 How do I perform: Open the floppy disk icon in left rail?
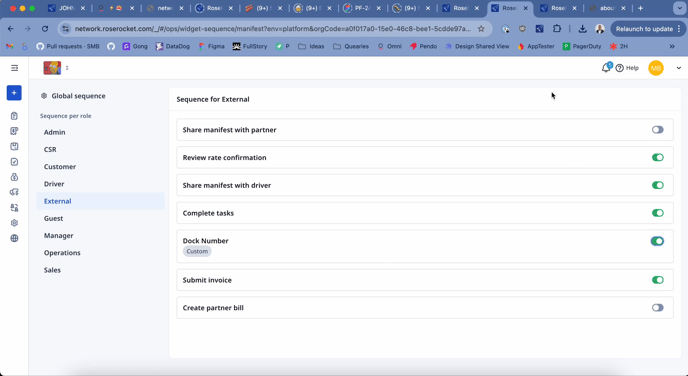click(14, 146)
